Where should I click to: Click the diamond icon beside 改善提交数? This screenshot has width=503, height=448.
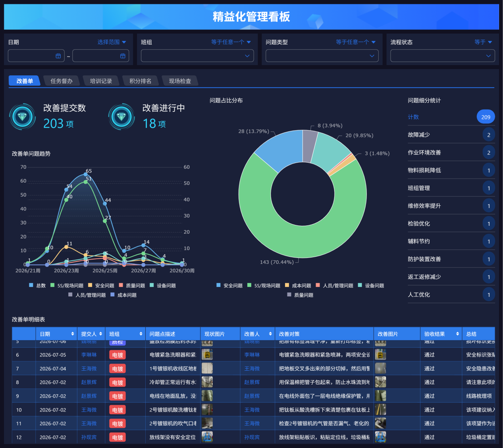[23, 117]
